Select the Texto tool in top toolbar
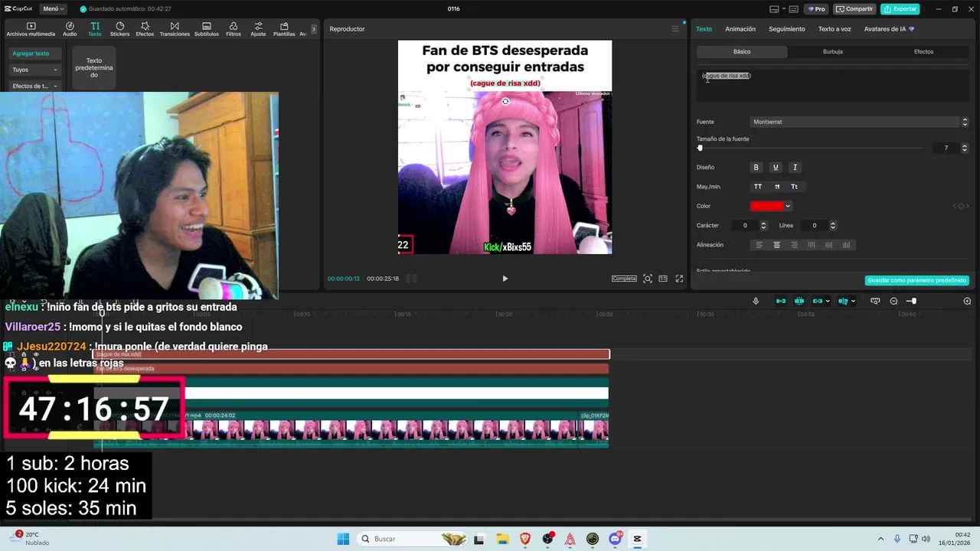This screenshot has height=551, width=980. 94,29
